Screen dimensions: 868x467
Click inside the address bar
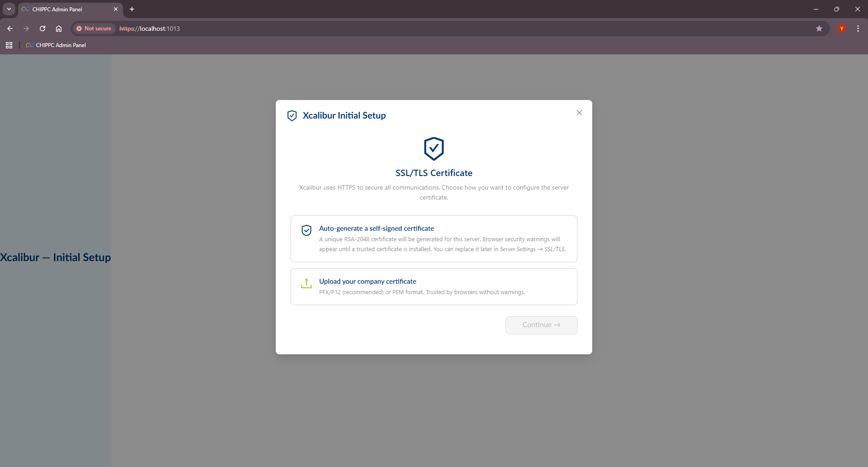coord(271,29)
